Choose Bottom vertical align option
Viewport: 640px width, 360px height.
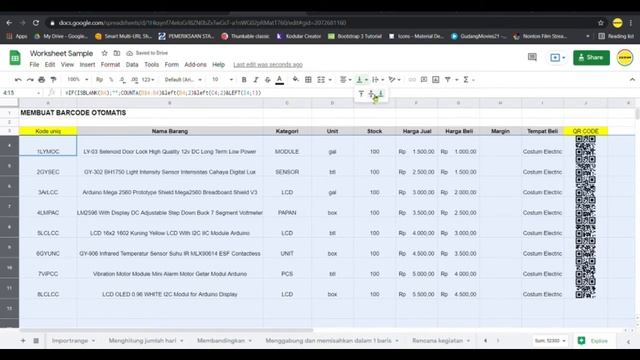[x=381, y=94]
